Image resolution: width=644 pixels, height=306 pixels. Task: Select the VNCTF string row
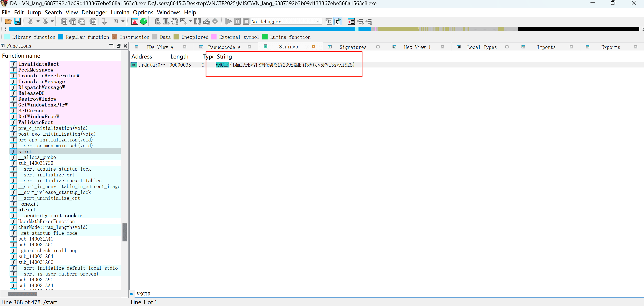pyautogui.click(x=285, y=65)
